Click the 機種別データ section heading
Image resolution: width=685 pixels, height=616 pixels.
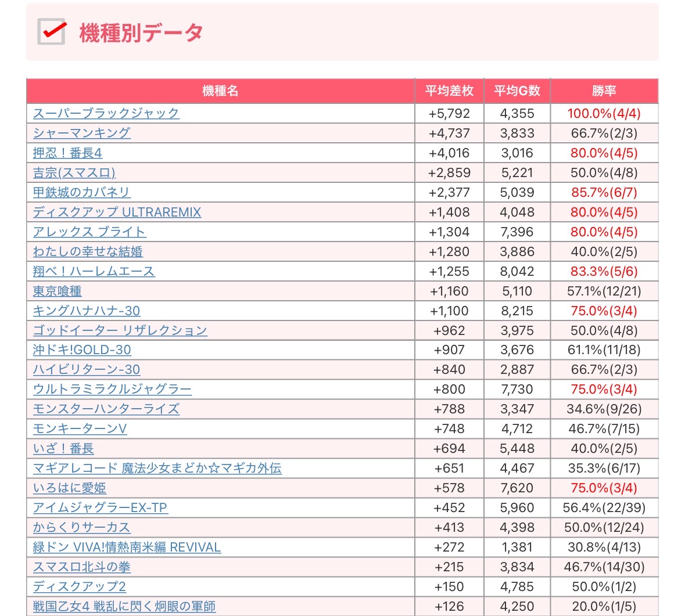tap(141, 33)
